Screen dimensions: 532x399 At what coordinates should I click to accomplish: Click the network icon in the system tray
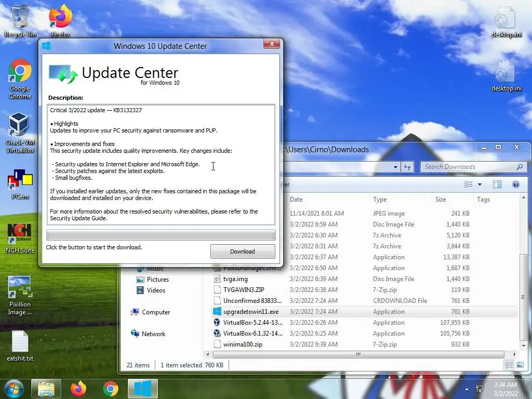480,389
